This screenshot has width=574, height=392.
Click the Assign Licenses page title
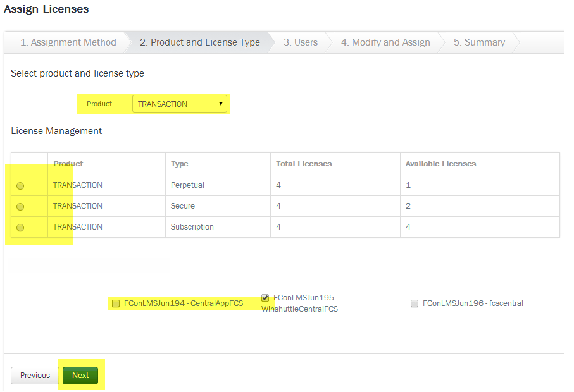pos(47,9)
